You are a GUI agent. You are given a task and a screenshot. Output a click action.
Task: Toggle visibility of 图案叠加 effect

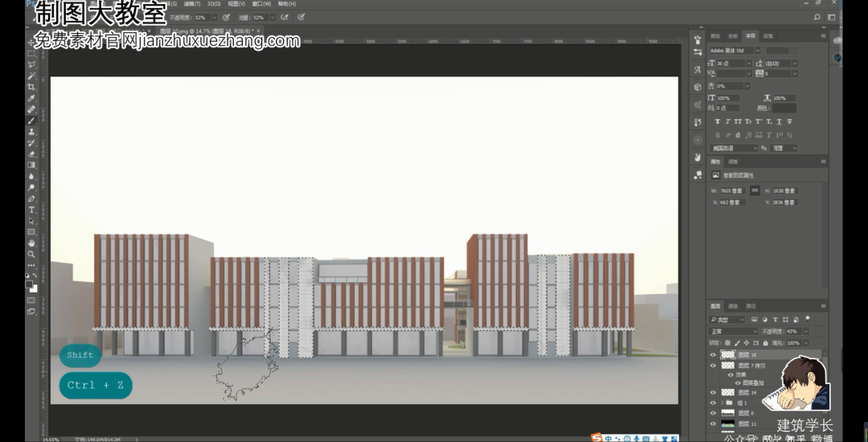737,383
